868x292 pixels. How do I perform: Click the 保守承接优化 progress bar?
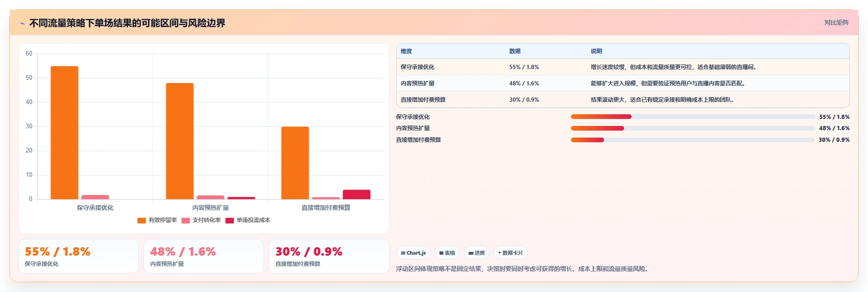click(693, 117)
